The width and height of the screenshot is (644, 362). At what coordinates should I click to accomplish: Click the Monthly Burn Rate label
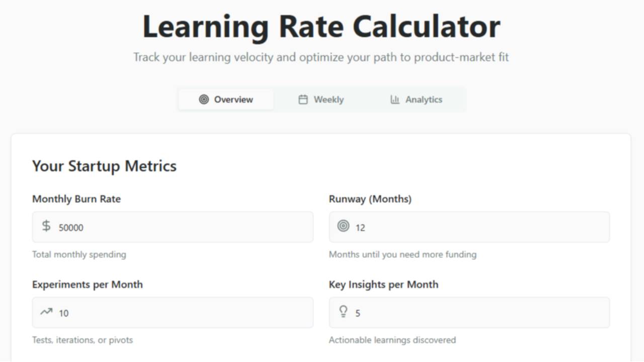click(x=76, y=199)
